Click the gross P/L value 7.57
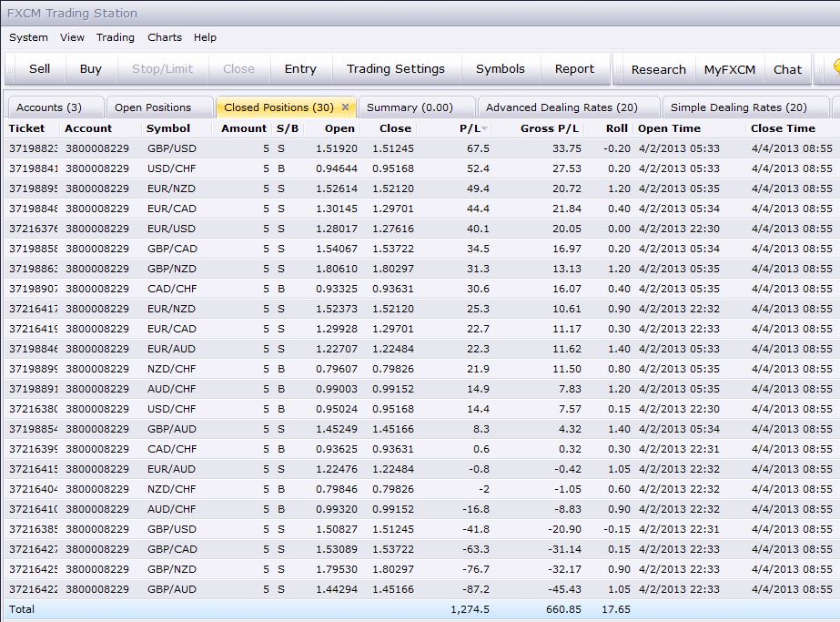This screenshot has width=840, height=622. click(x=570, y=409)
